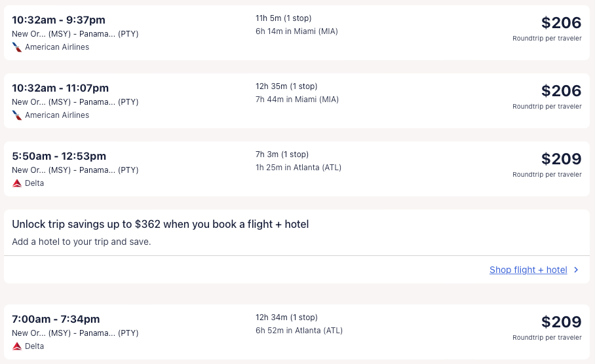This screenshot has width=595, height=364.
Task: Click the $206 price on 12h 35m flight
Action: point(561,91)
